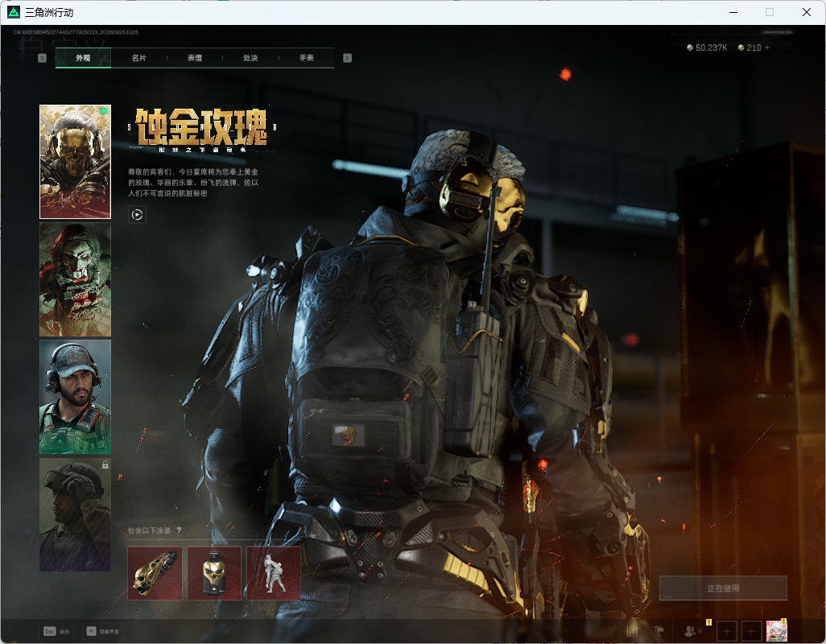Click the skin description text 尊敬的宾客们
Screen dimensions: 826x644
(x=193, y=182)
